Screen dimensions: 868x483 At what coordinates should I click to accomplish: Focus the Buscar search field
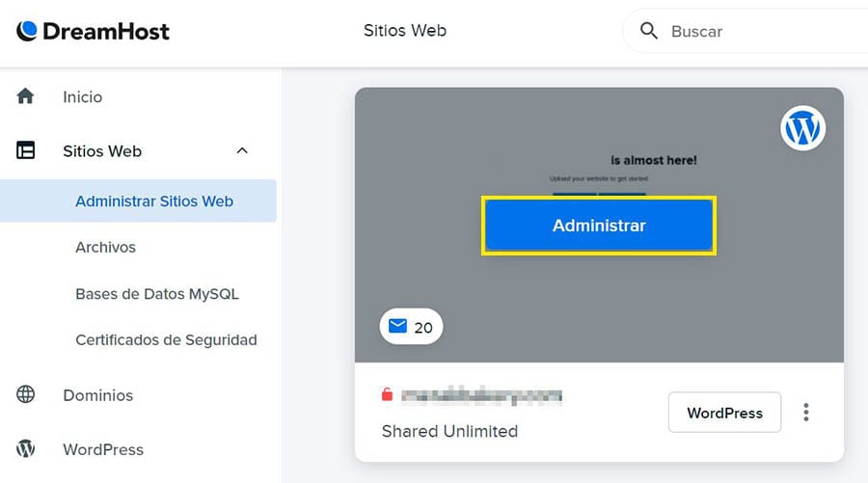coord(752,31)
